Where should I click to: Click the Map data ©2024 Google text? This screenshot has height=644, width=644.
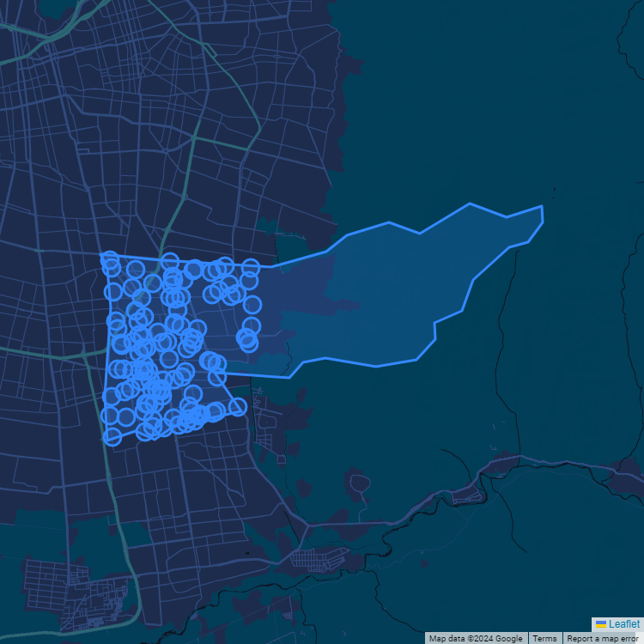tap(476, 638)
